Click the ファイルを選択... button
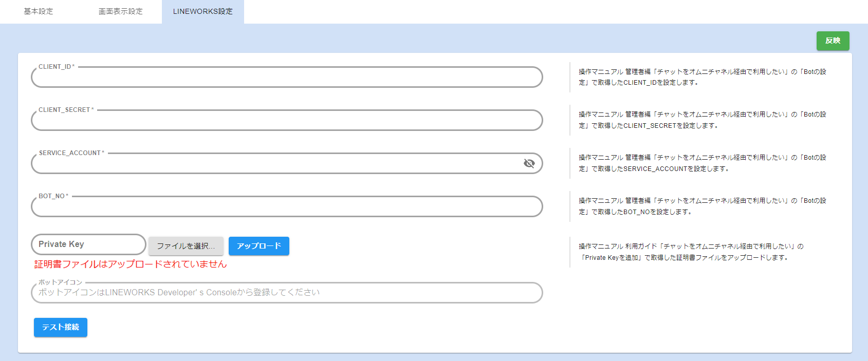The height and width of the screenshot is (361, 868). [x=186, y=246]
